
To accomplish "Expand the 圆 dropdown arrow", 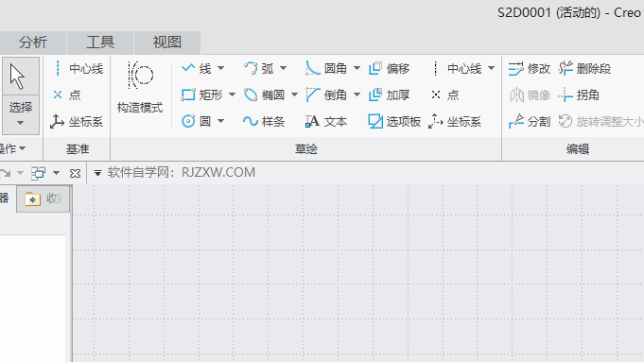I will pos(221,121).
